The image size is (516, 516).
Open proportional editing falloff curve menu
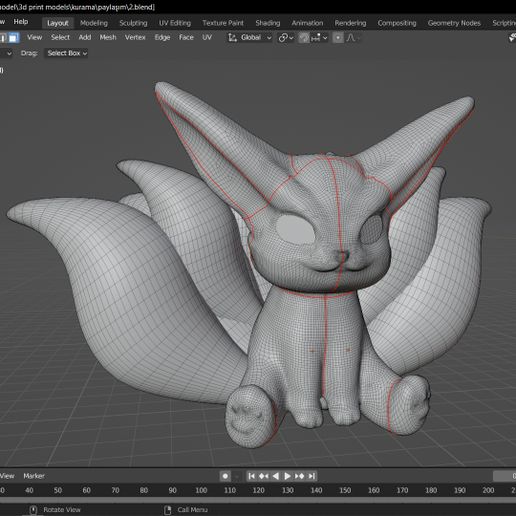click(352, 38)
